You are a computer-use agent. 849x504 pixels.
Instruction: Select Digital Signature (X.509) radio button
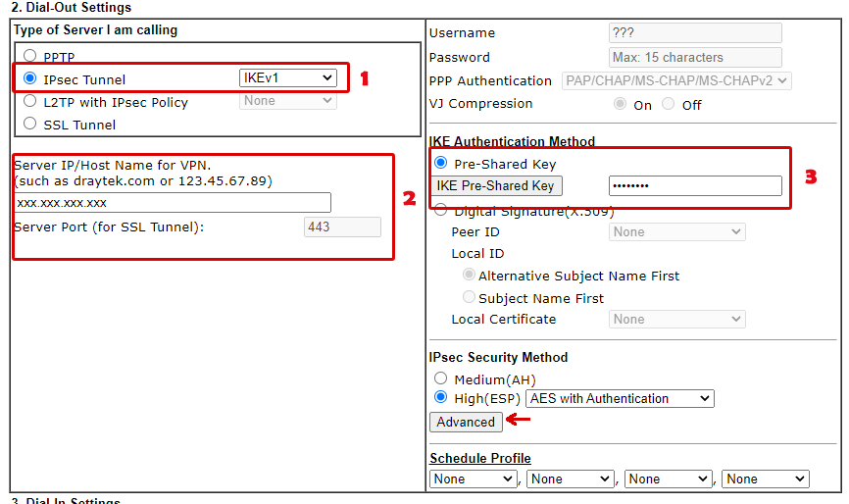[440, 210]
